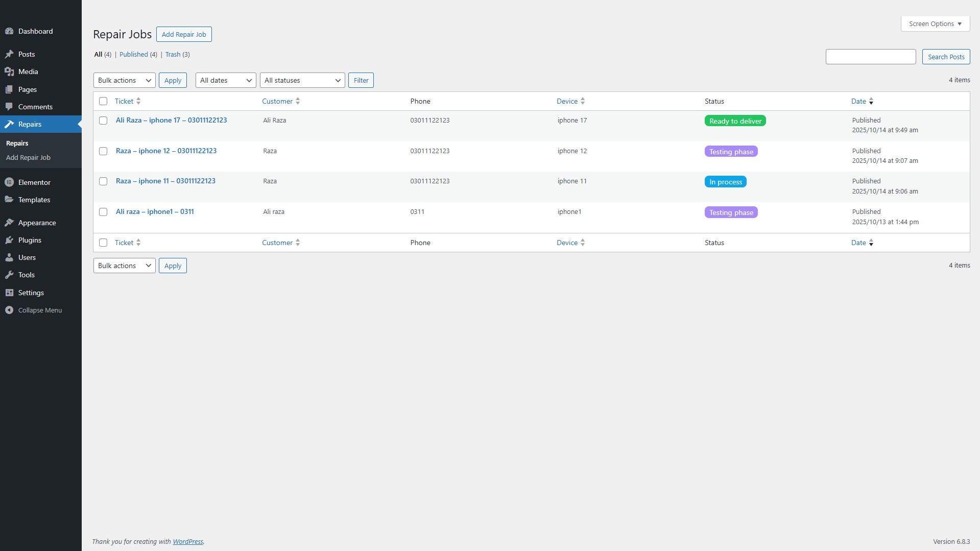Click the 'Ali Raza' customer cell

tap(274, 120)
